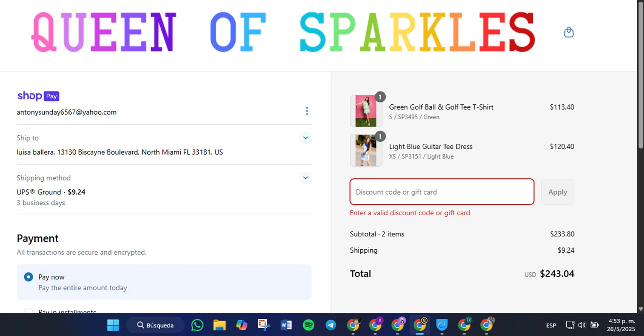
Task: Click Green Golf Ball T-Shirt thumbnail
Action: pos(366,111)
